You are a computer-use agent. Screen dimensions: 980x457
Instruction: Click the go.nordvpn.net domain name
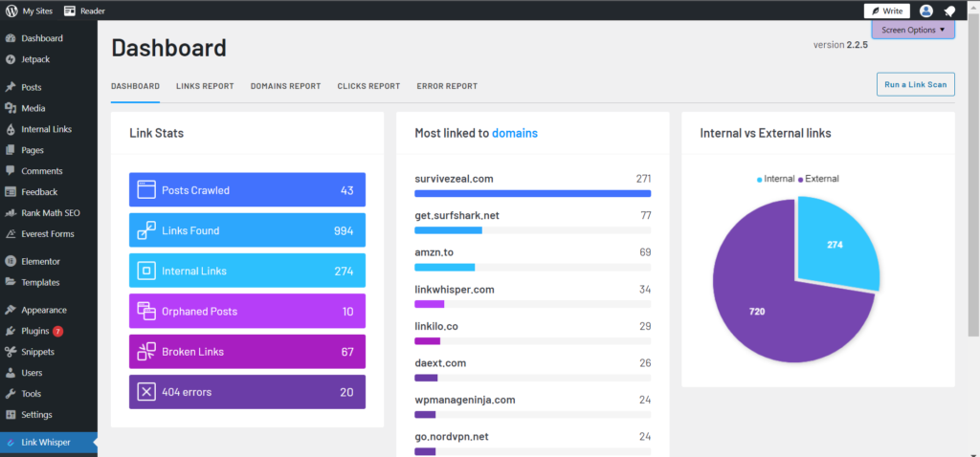pyautogui.click(x=452, y=437)
